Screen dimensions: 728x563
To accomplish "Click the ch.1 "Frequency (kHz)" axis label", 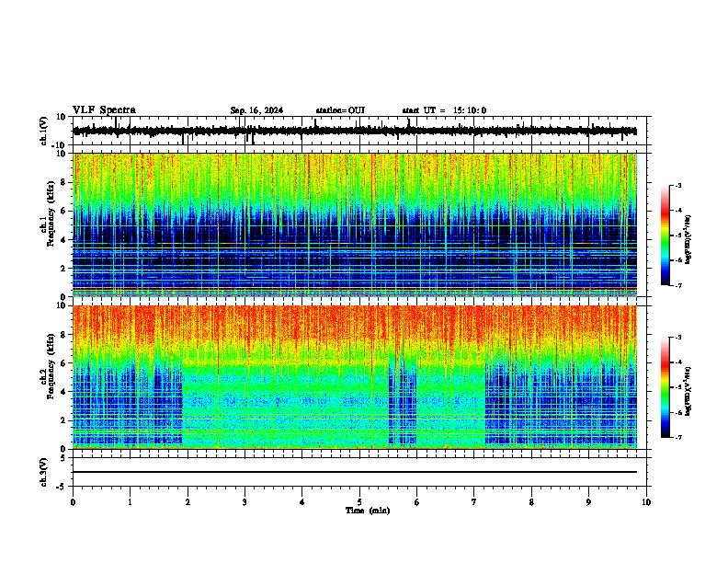I will [x=51, y=213].
